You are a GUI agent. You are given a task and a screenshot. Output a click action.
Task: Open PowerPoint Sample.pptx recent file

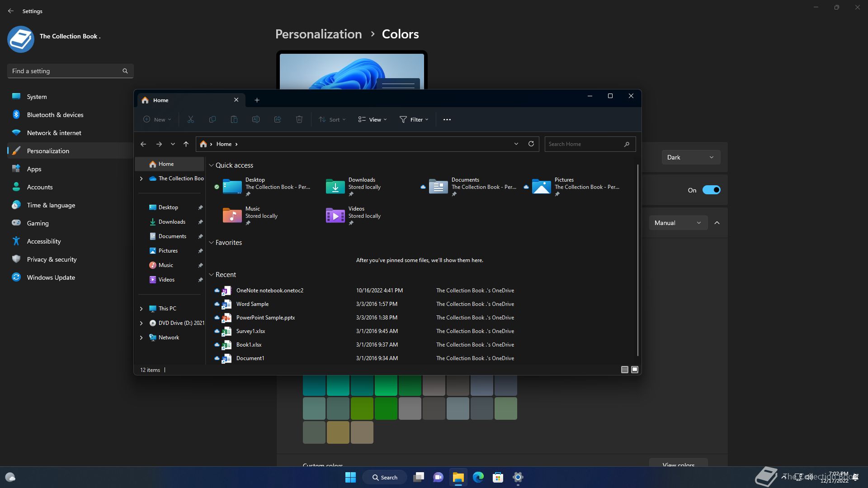pyautogui.click(x=265, y=318)
